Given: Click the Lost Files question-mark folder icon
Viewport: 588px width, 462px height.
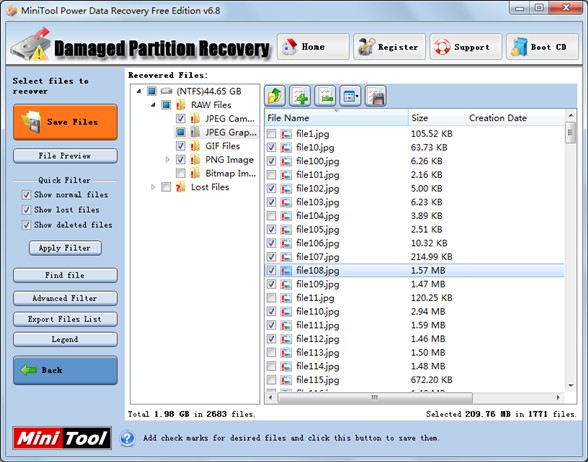Looking at the screenshot, I should point(181,187).
